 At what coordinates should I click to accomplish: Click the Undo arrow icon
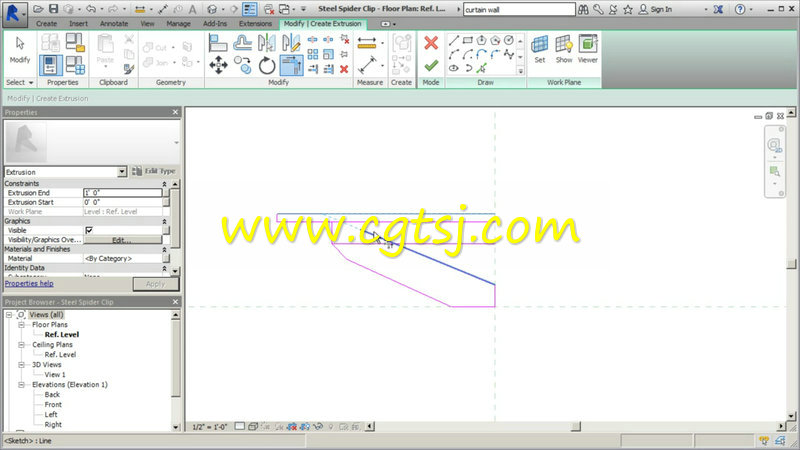(91, 9)
